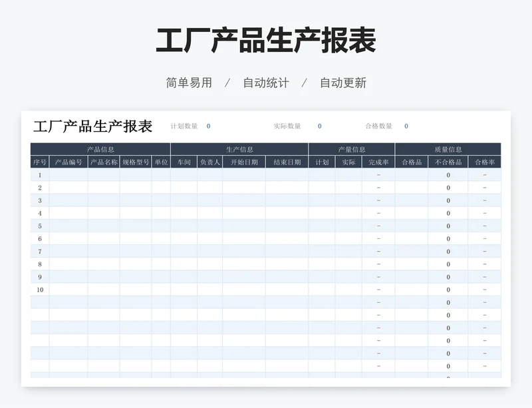532x408 pixels.
Task: Click the value next to 实际数量
Action: 320,126
